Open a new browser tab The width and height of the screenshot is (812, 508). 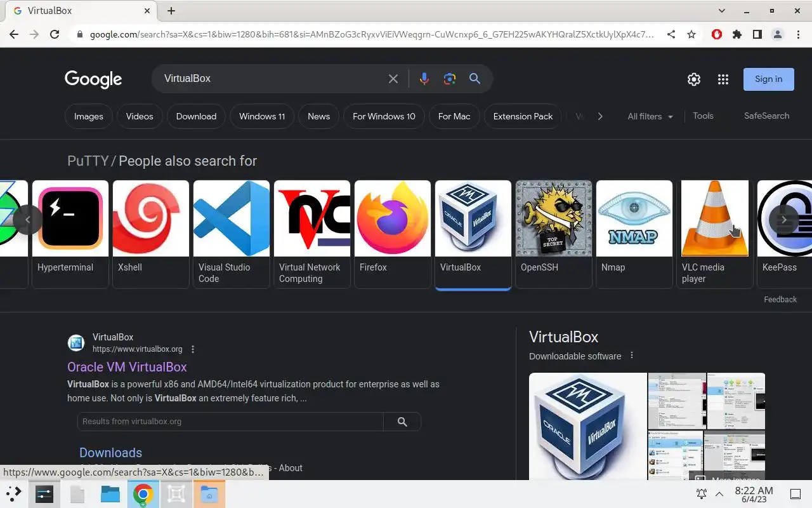[x=171, y=11]
